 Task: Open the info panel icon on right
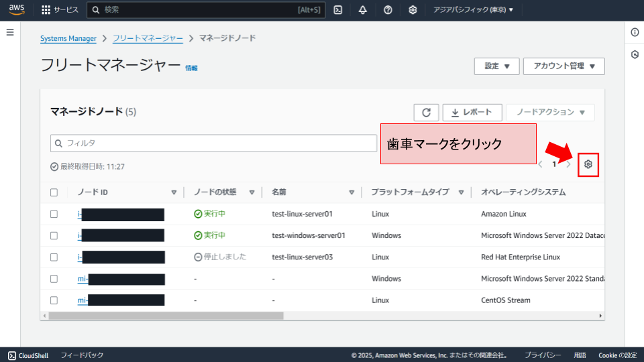(x=635, y=32)
